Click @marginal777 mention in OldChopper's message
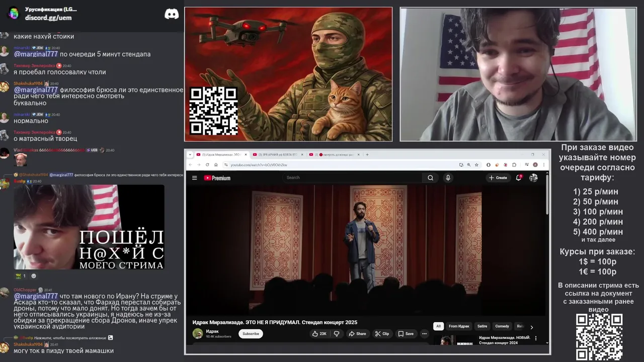 point(36,296)
